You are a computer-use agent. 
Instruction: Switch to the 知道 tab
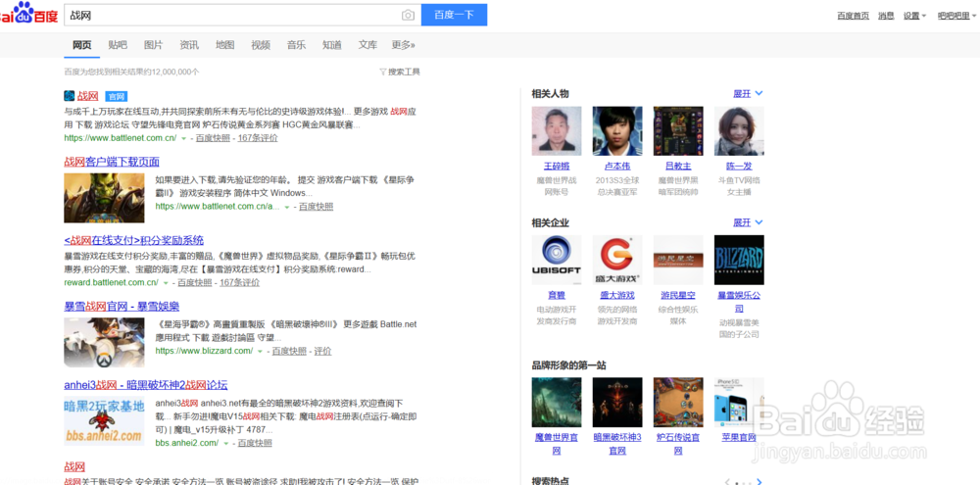click(332, 45)
